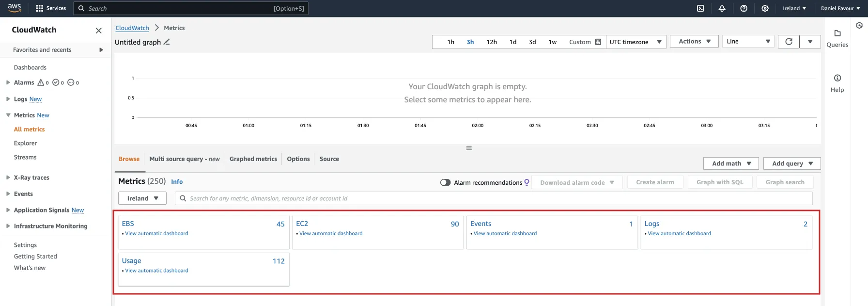Click the Custom time range button
Screen dimensions: 868x306
(x=585, y=42)
